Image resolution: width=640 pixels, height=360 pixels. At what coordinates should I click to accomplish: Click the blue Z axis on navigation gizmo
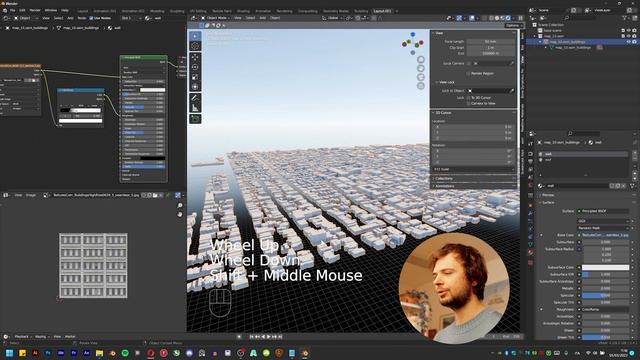(413, 35)
